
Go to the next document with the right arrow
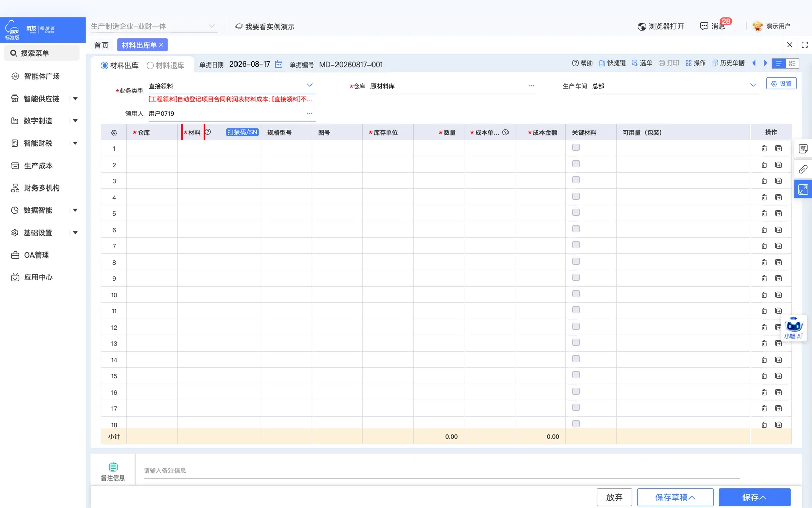[x=765, y=63]
